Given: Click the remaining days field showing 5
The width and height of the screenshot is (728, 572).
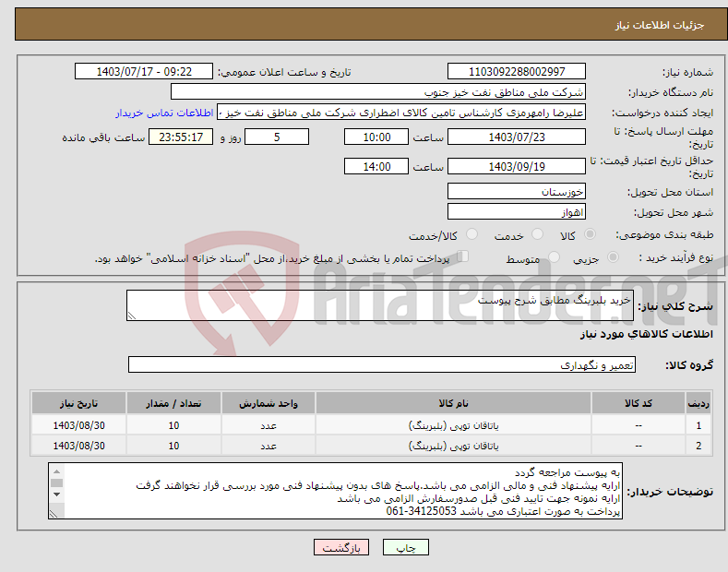Looking at the screenshot, I should pyautogui.click(x=277, y=137).
